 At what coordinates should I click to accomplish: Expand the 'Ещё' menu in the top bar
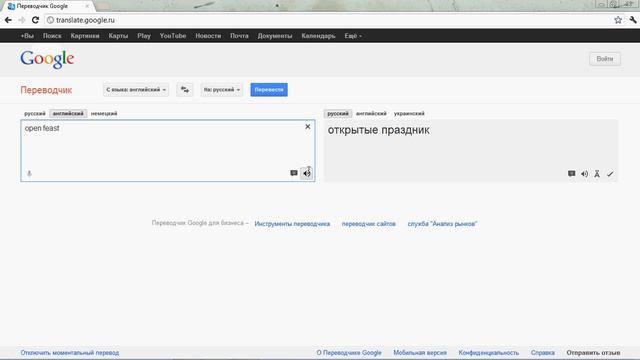(353, 36)
